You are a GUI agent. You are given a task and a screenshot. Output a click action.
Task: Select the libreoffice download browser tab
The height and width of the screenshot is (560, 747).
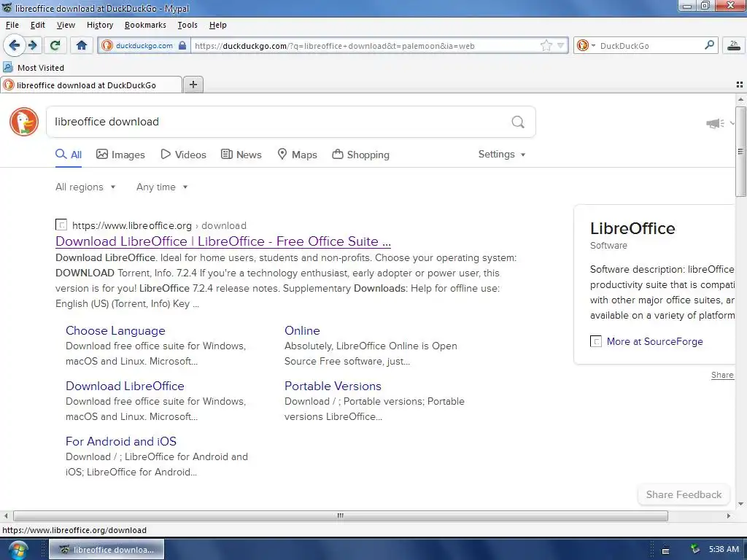pos(91,85)
